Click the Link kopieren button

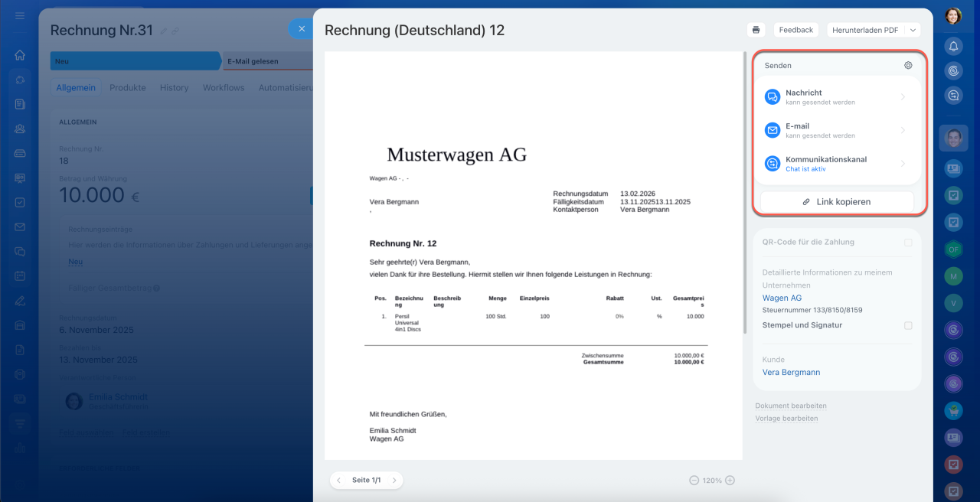[x=837, y=202]
